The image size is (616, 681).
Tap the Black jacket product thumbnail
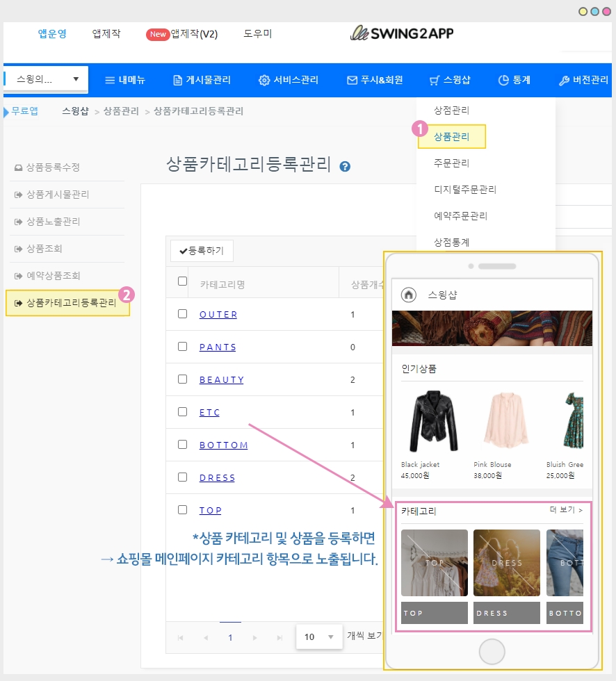[434, 421]
